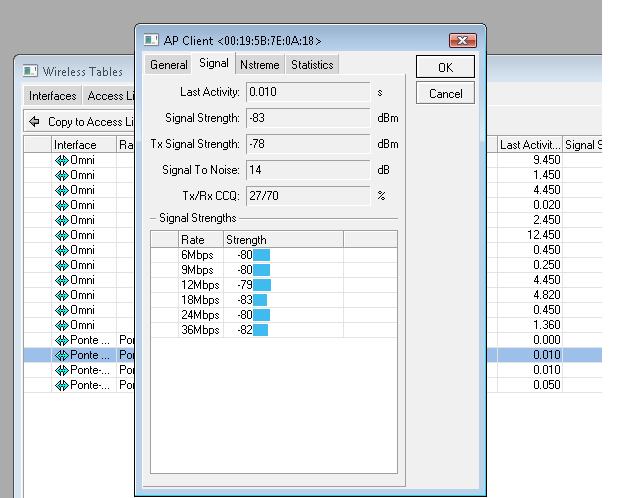This screenshot has height=498, width=640.
Task: Select the 18Mbps signal strength bar
Action: tap(260, 300)
